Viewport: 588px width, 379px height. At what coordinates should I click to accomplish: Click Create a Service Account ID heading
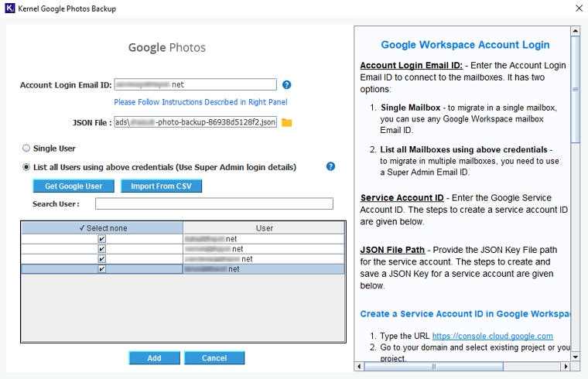465,314
